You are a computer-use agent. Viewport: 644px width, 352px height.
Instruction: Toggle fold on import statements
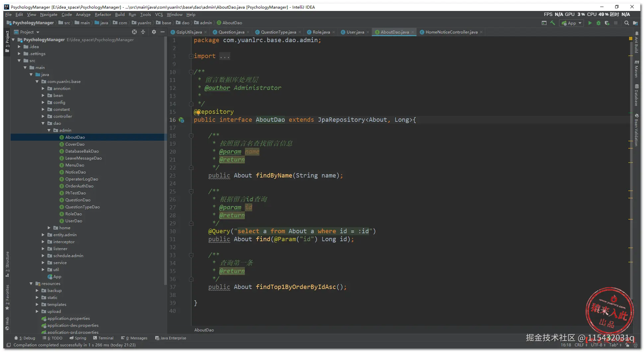(x=191, y=56)
